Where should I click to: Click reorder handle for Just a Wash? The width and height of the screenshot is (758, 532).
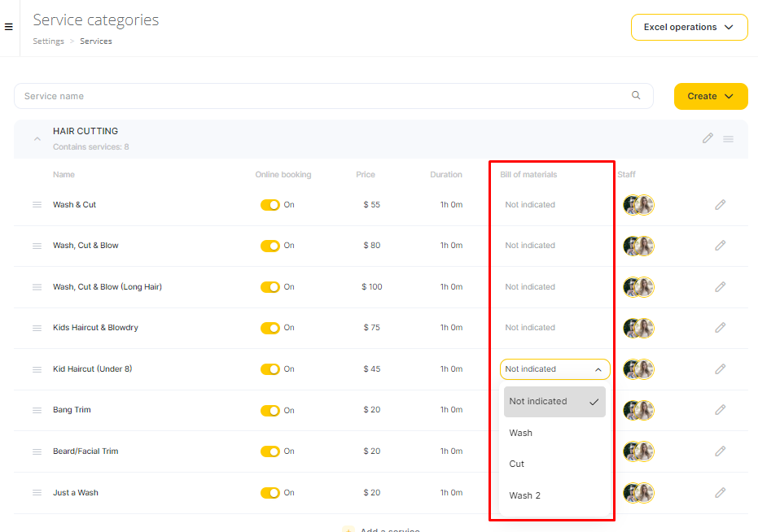click(37, 493)
